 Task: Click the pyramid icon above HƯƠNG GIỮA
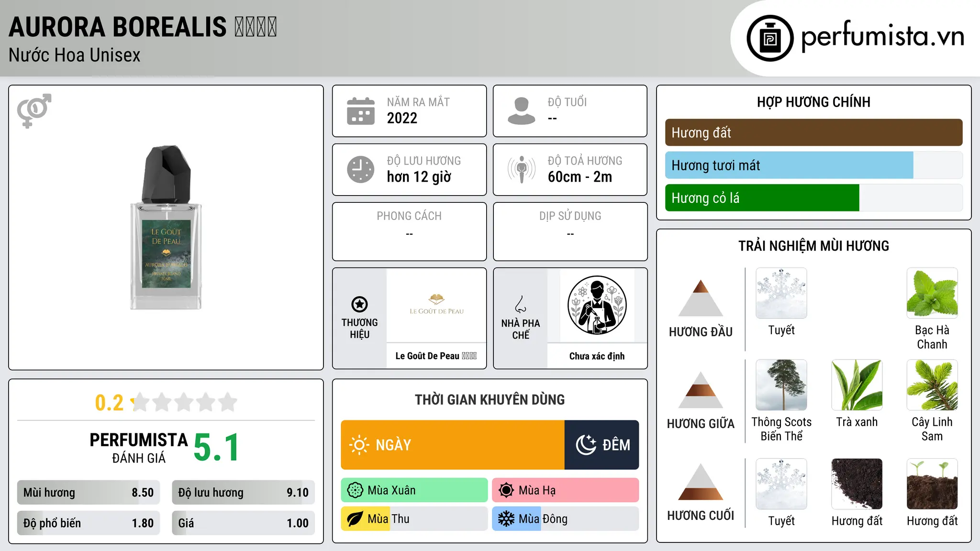[701, 390]
